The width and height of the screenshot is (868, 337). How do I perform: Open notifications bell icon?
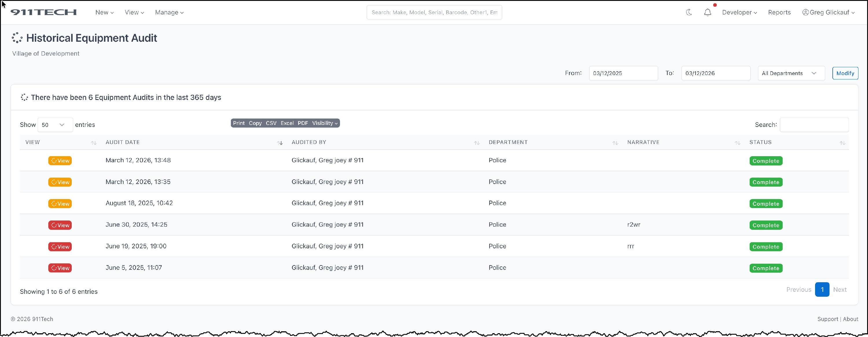707,12
